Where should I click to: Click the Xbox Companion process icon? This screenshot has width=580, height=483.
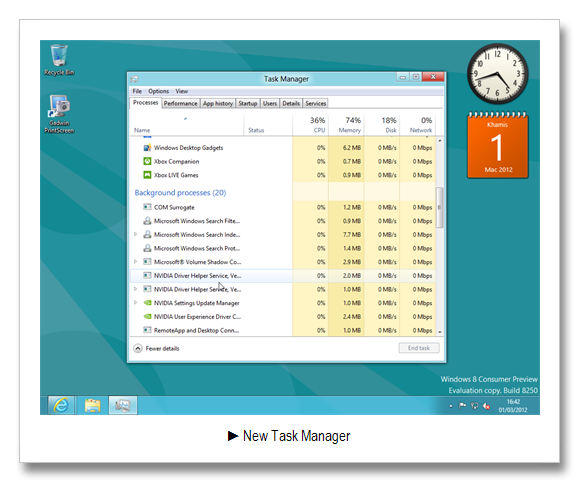pos(147,161)
